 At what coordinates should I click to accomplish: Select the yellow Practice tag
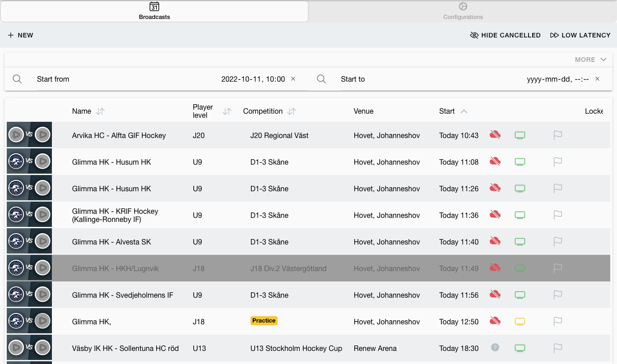264,321
